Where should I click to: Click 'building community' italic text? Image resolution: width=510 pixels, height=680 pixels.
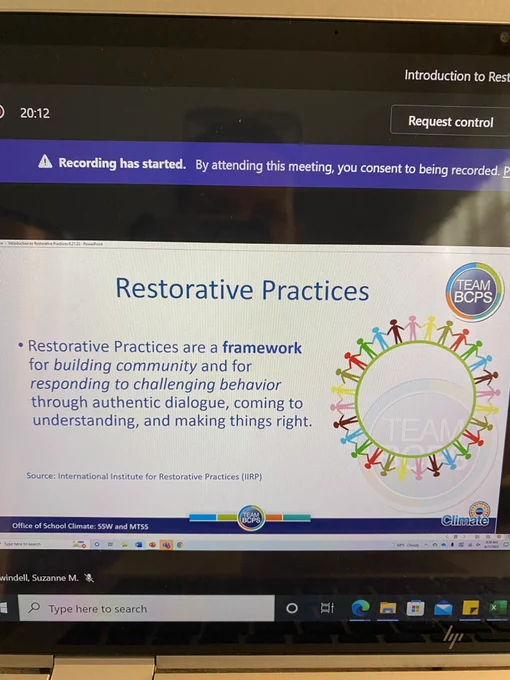[125, 365]
